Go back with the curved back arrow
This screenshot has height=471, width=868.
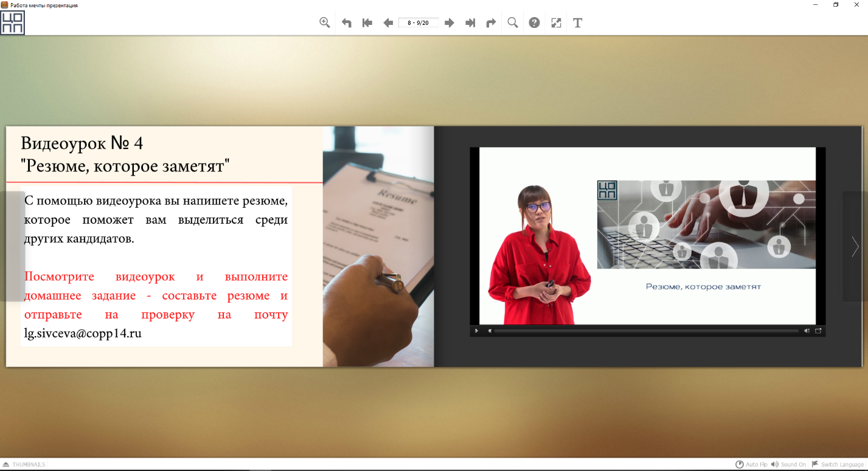347,23
